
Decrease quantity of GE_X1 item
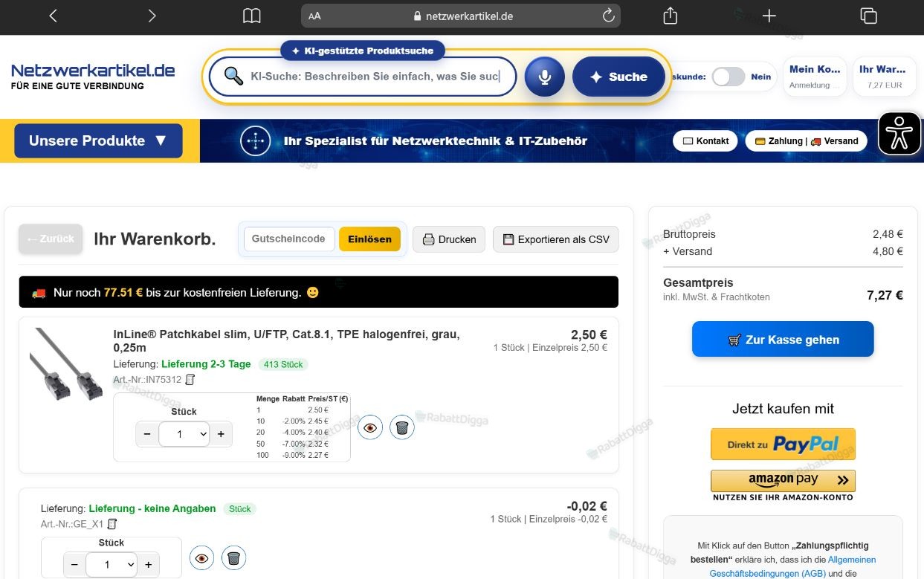coord(74,565)
